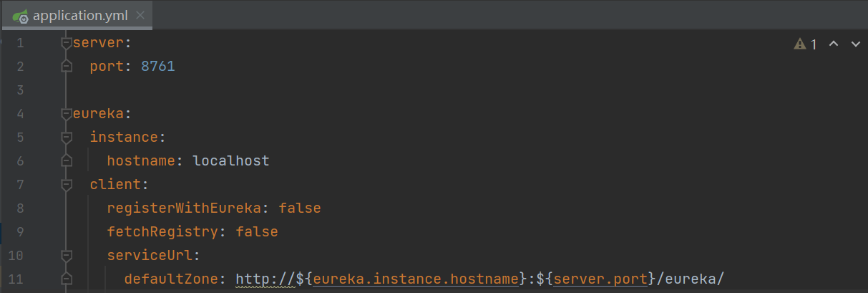Fold the instance section
This screenshot has height=293, width=868.
pyautogui.click(x=67, y=137)
